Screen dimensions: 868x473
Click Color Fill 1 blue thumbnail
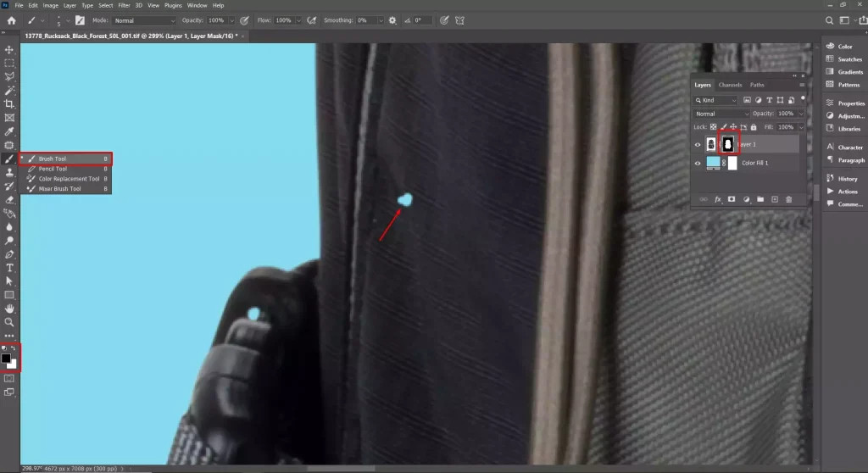tap(713, 163)
